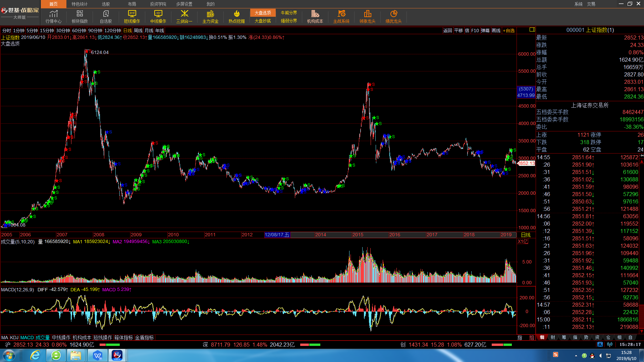Image resolution: width=644 pixels, height=362 pixels.
Task: Launch 三剑合一 crossed swords tool
Action: click(184, 16)
